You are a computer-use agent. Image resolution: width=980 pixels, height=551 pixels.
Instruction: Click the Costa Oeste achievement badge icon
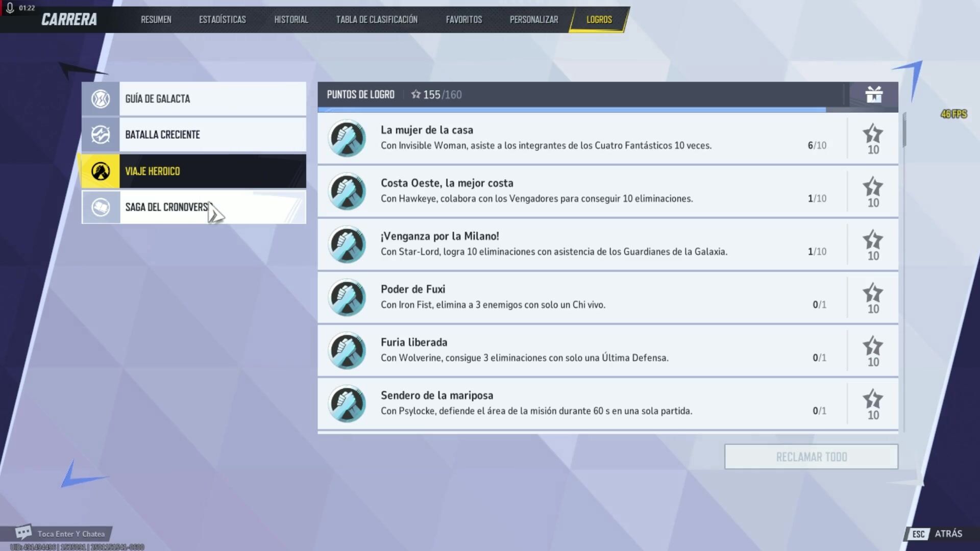point(347,191)
